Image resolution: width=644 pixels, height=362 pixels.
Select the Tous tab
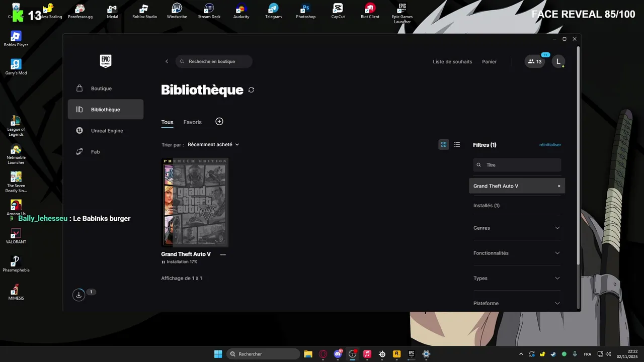[x=167, y=122]
